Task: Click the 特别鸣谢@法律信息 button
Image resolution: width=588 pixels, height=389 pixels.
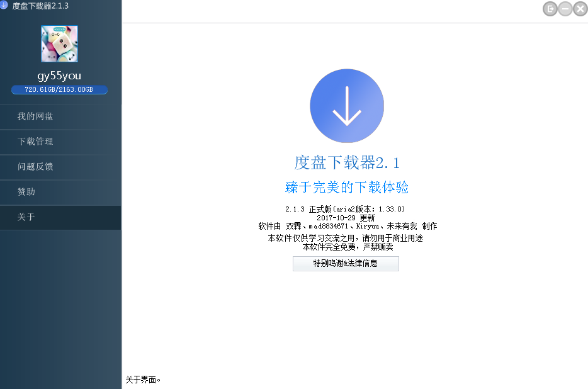Action: pyautogui.click(x=345, y=264)
